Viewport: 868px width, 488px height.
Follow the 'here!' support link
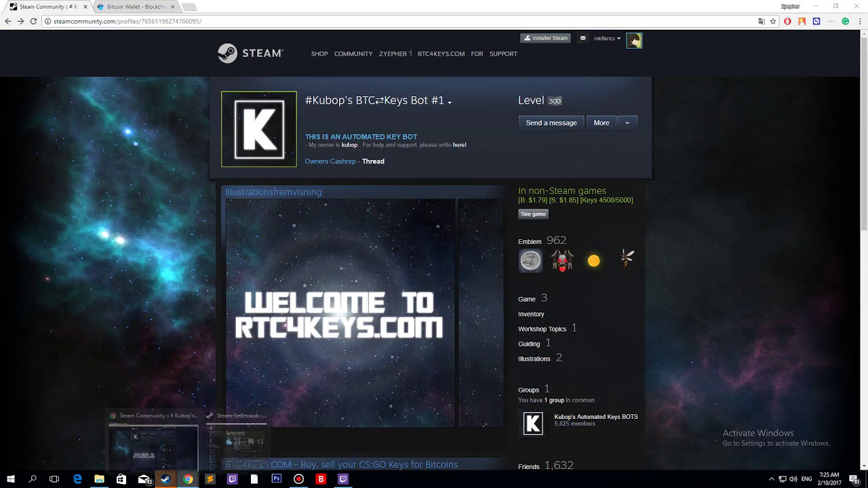point(460,145)
